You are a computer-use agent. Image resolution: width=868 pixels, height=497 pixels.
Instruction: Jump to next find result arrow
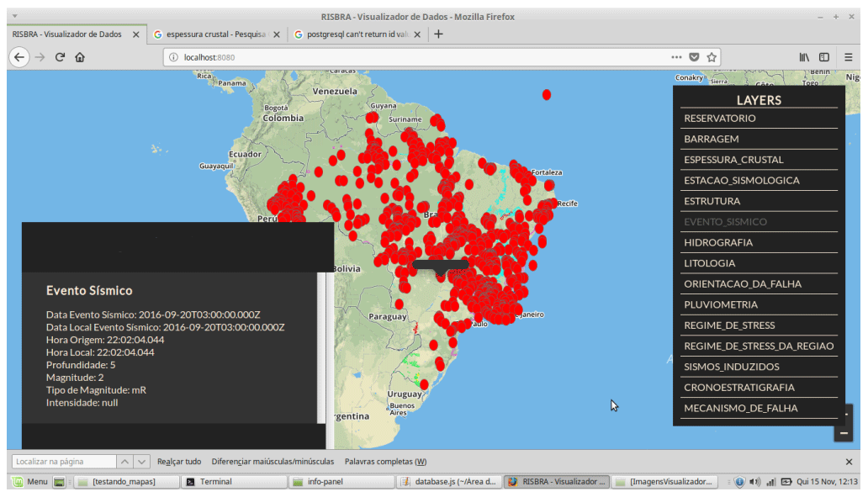click(x=141, y=462)
